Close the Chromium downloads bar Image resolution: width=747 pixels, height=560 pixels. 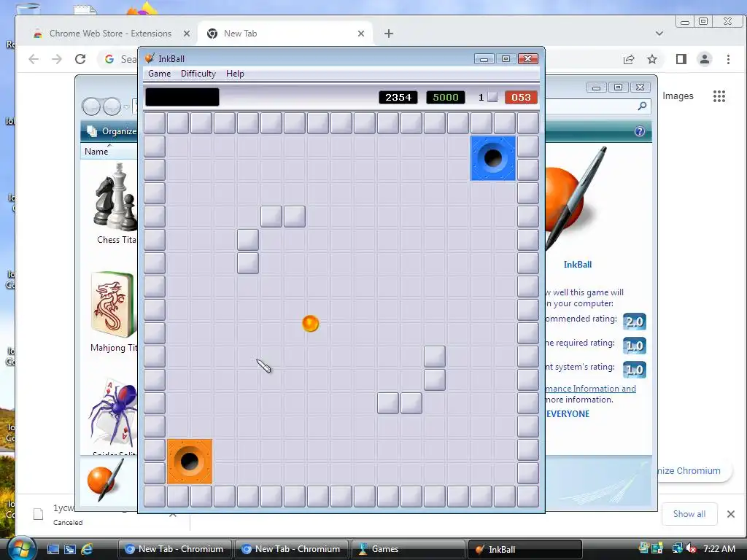coord(731,514)
